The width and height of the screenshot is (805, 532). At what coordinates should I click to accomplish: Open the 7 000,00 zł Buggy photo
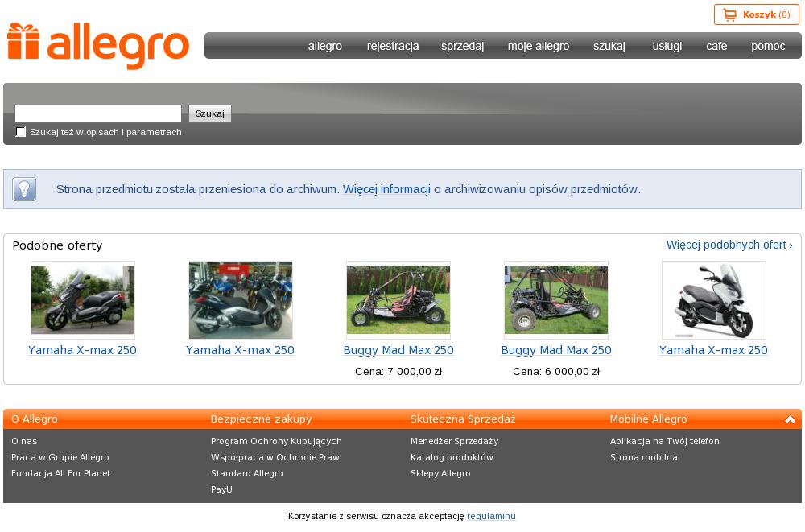tap(398, 300)
